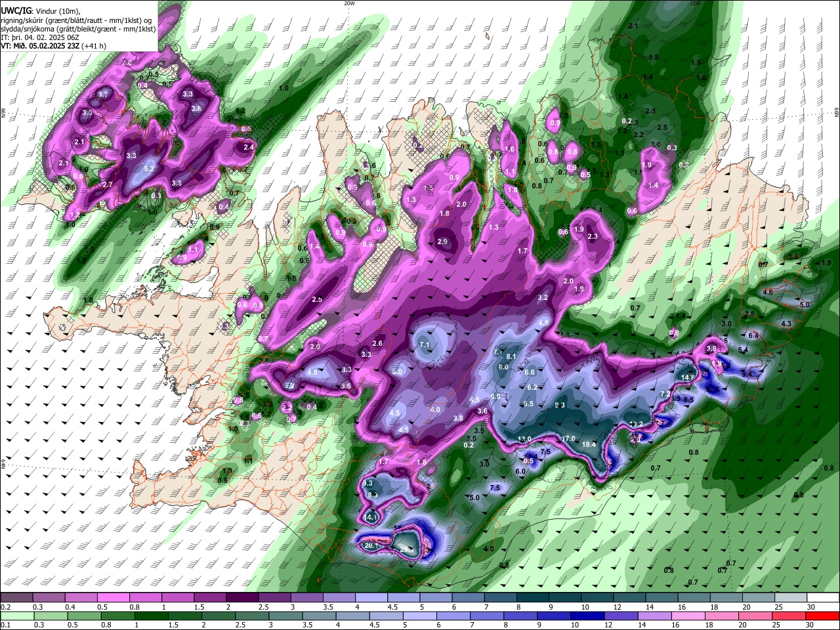Click the dark mauve 0.2–0.3 swatch in upper legend row
This screenshot has width=840, height=630.
(16, 598)
